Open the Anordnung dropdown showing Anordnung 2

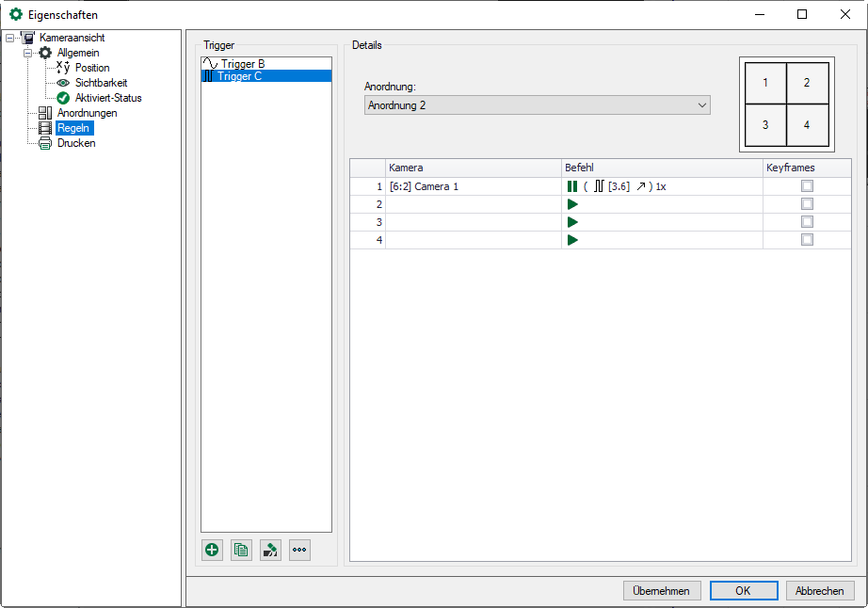[537, 105]
